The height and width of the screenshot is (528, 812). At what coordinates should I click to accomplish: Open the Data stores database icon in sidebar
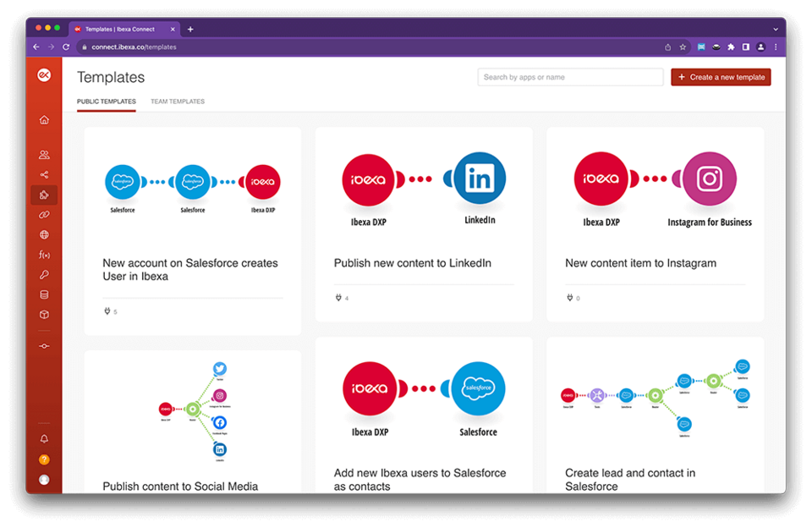pyautogui.click(x=44, y=294)
